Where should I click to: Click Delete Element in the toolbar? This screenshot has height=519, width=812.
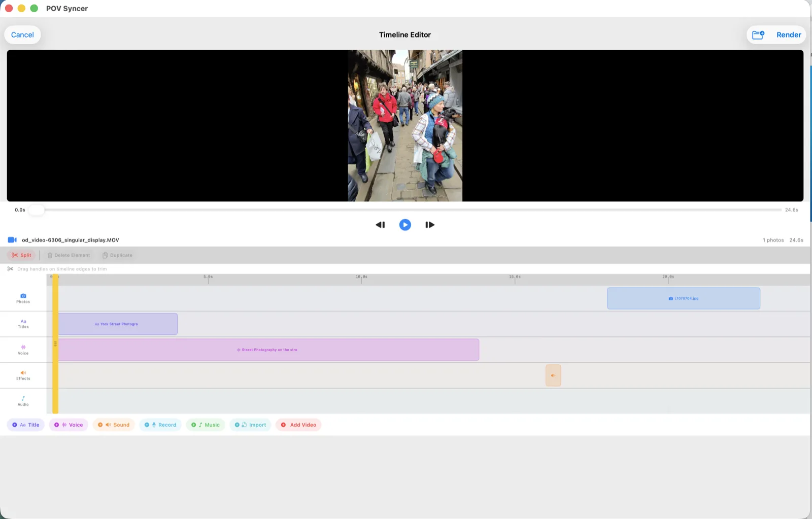coord(69,255)
